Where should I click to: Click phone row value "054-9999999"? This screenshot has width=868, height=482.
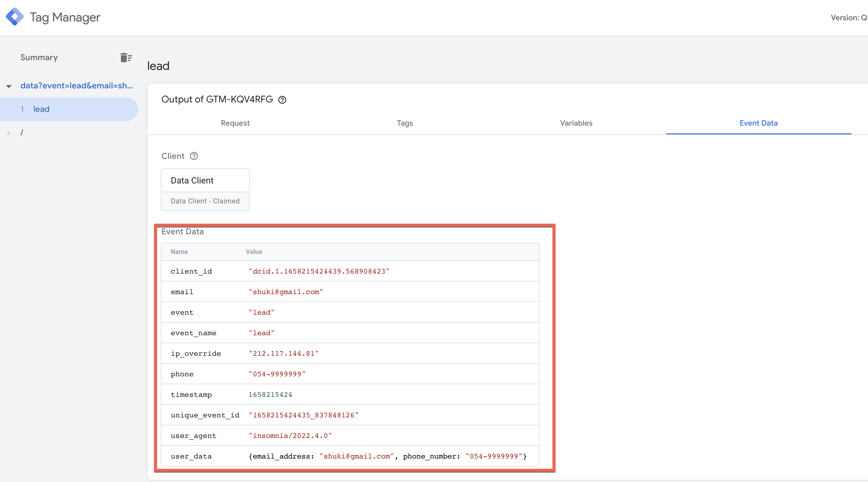click(277, 374)
